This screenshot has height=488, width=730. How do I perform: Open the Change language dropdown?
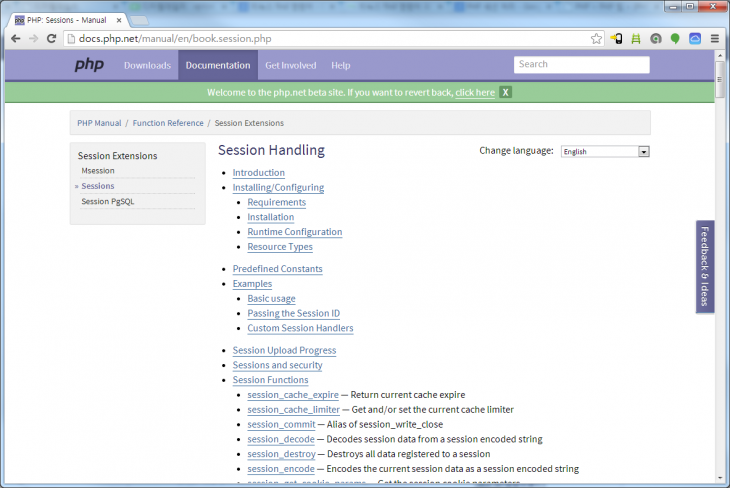[x=605, y=151]
